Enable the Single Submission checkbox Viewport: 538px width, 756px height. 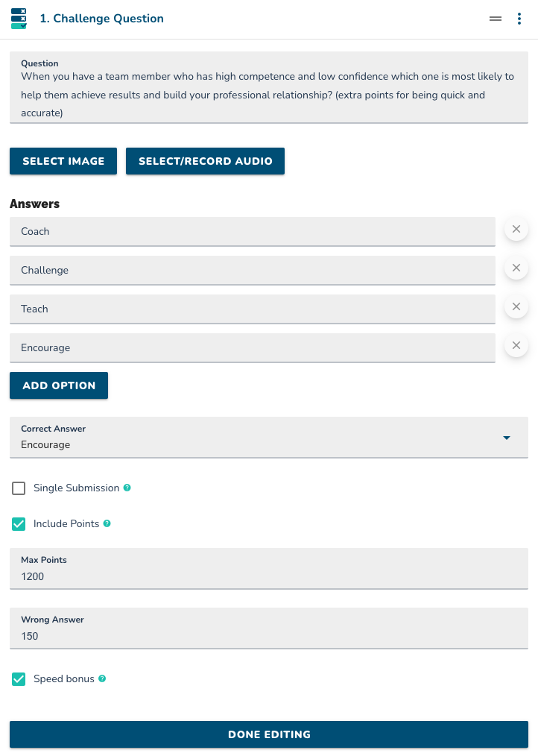point(19,488)
